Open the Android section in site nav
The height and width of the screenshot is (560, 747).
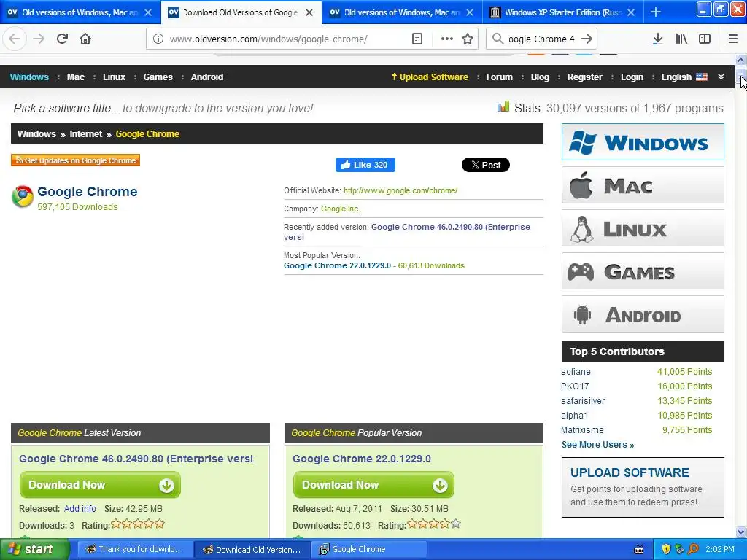206,77
